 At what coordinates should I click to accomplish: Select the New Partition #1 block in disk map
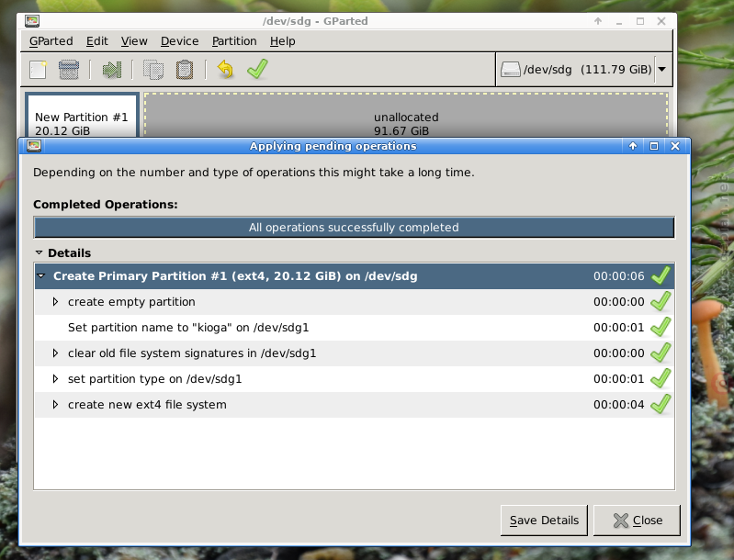(82, 116)
